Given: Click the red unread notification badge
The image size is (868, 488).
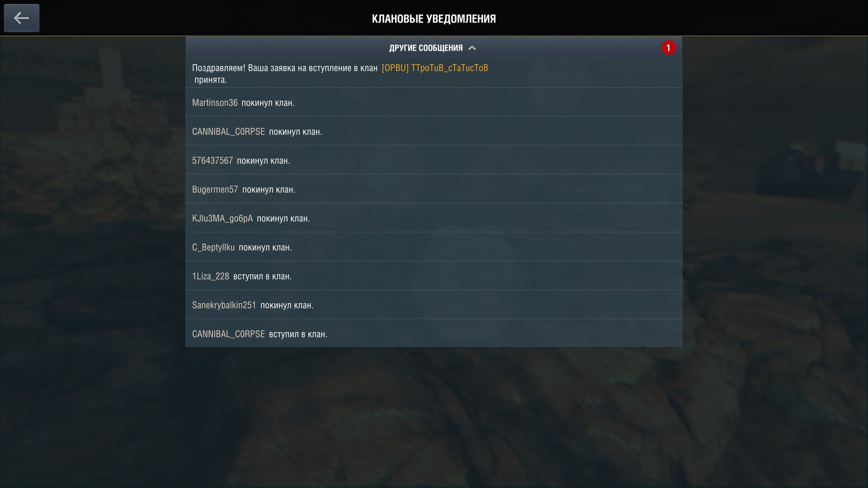Looking at the screenshot, I should click(x=668, y=48).
